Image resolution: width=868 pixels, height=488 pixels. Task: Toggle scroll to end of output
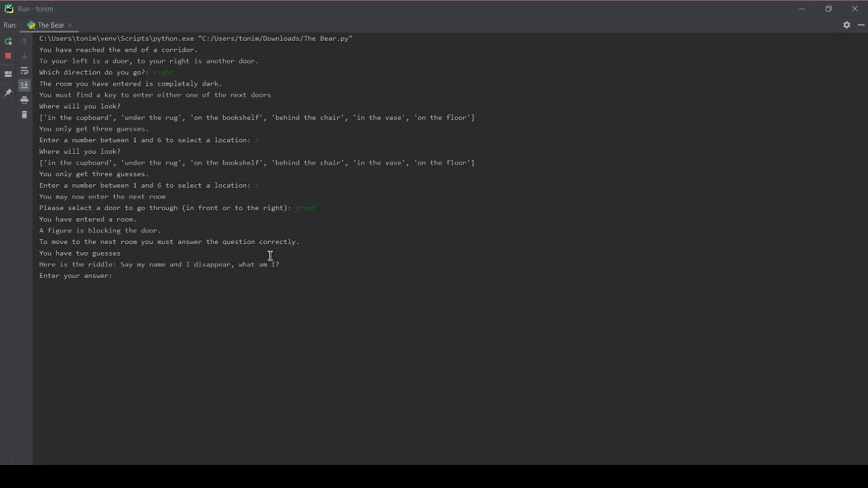24,85
